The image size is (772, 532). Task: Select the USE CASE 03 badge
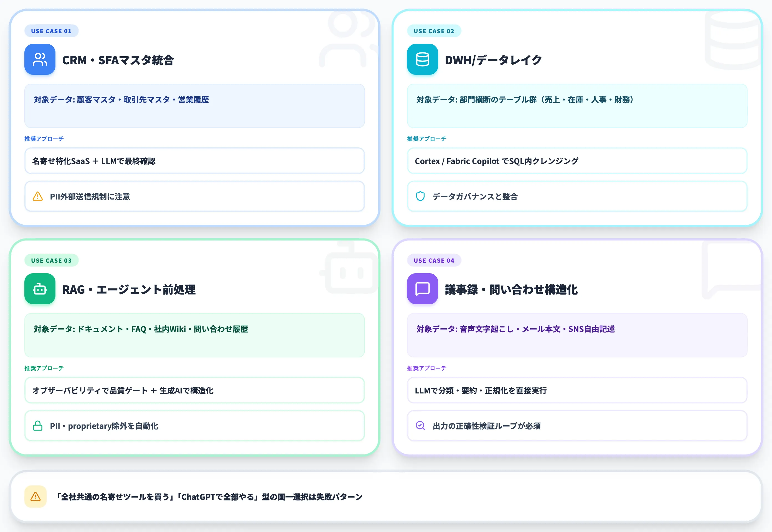[51, 260]
